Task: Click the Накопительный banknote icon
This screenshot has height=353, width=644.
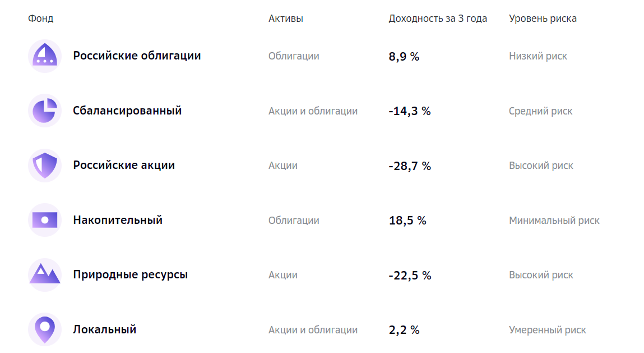Action: (x=45, y=220)
